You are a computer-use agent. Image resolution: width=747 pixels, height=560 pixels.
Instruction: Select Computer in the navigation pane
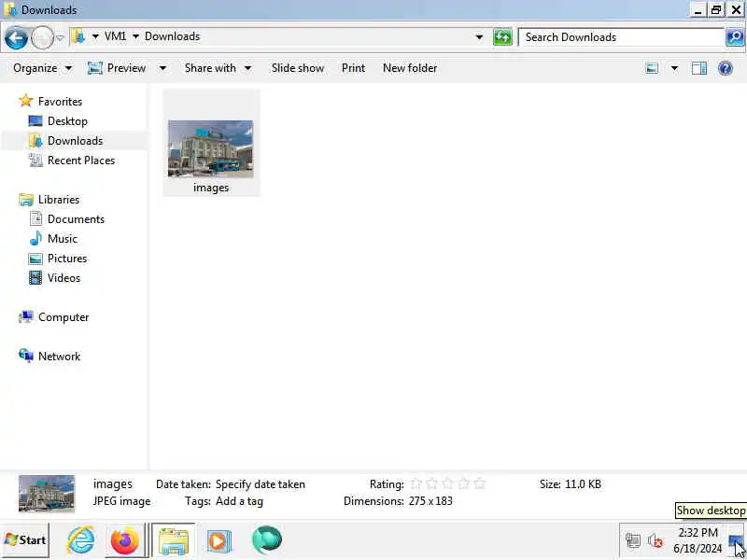[x=63, y=317]
